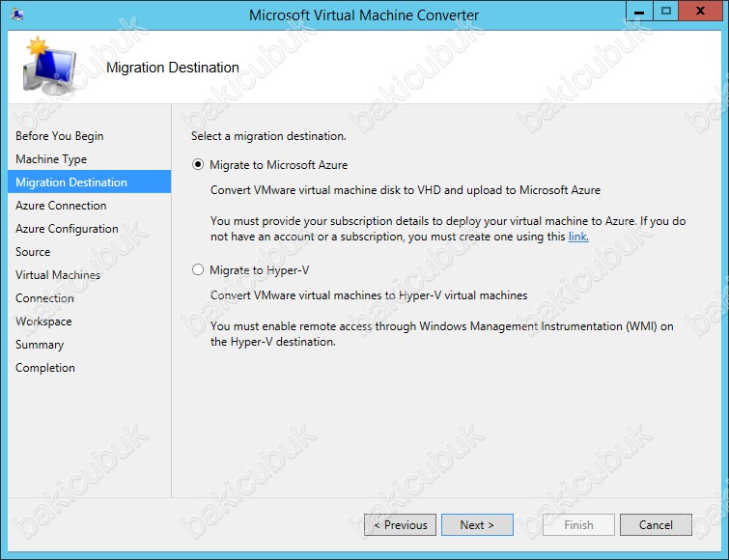Image resolution: width=729 pixels, height=560 pixels.
Task: Jump to the Source step
Action: (x=33, y=252)
